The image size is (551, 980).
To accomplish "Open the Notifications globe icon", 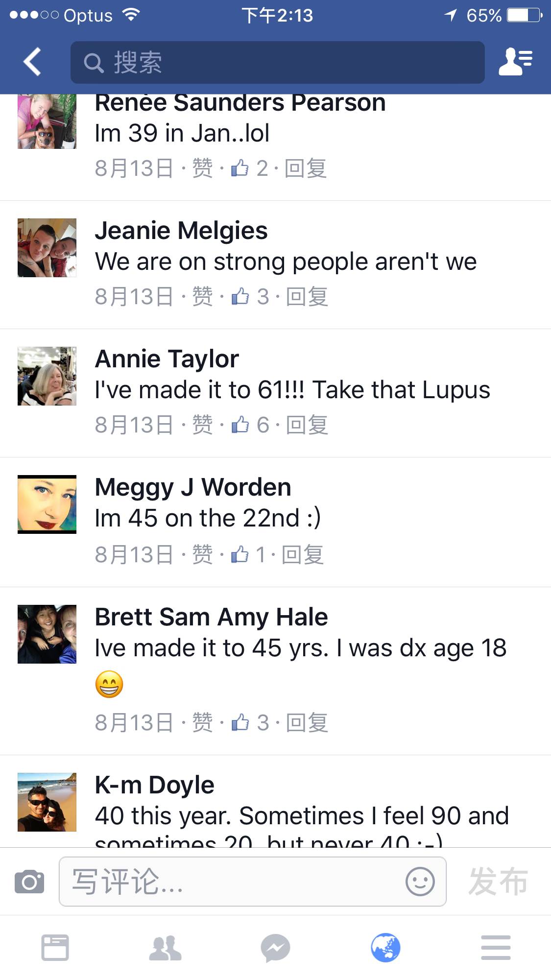I will coord(385,948).
